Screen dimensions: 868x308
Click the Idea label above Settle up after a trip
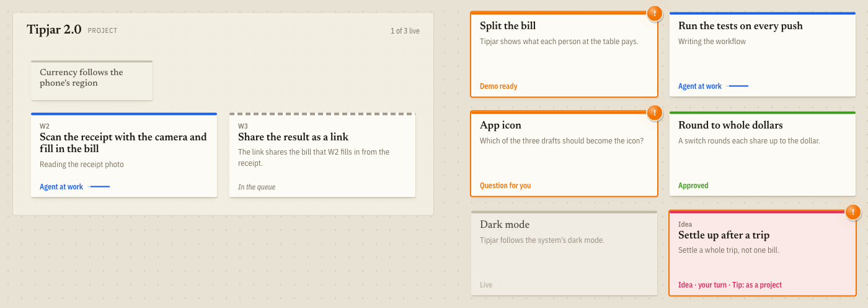[685, 224]
